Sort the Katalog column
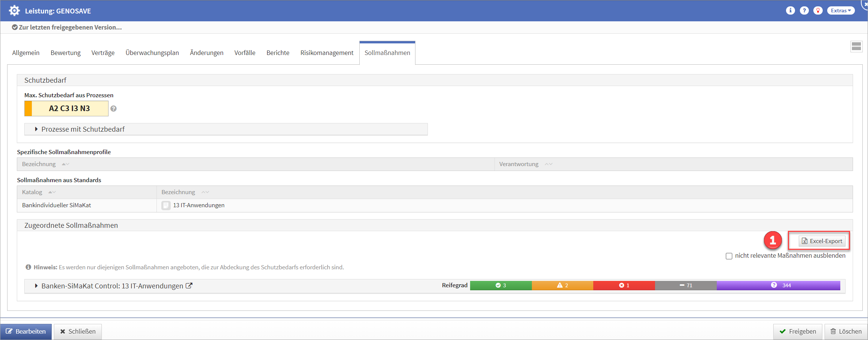Viewport: 868px width, 340px height. coord(52,192)
